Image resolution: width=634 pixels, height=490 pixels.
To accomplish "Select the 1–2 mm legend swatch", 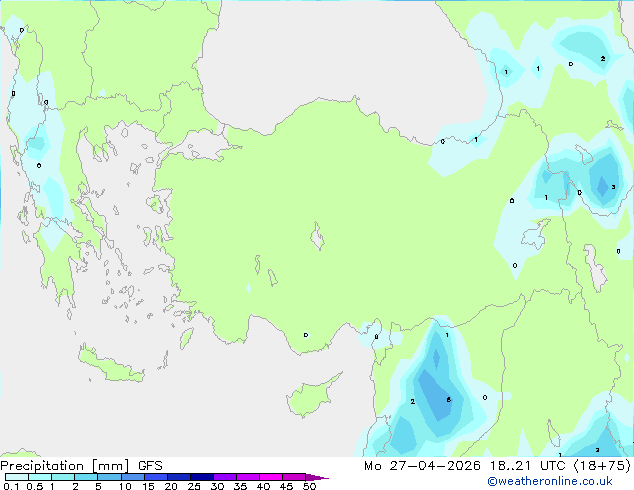I will [63, 477].
